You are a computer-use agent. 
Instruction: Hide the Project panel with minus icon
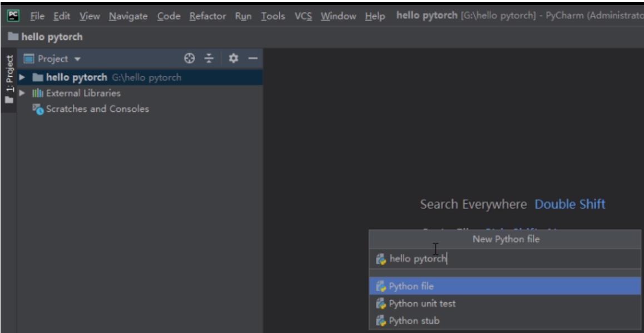pos(252,59)
